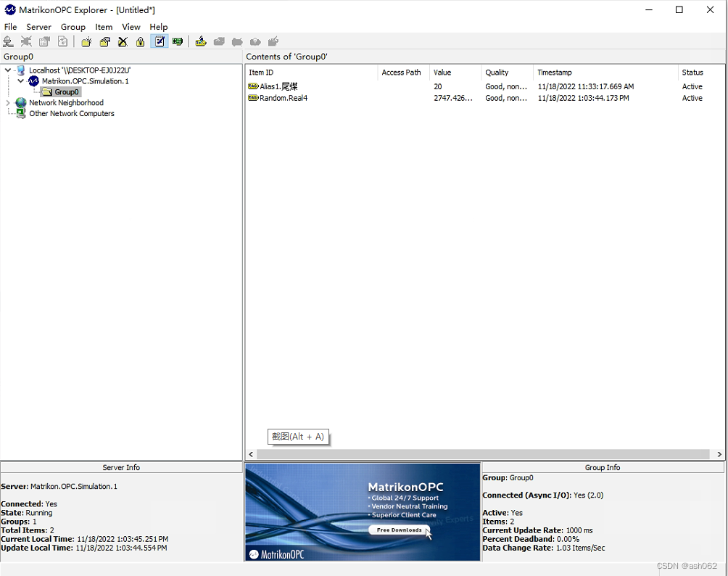The height and width of the screenshot is (576, 728).
Task: Click the Group0 folder icon in tree
Action: pyautogui.click(x=47, y=92)
